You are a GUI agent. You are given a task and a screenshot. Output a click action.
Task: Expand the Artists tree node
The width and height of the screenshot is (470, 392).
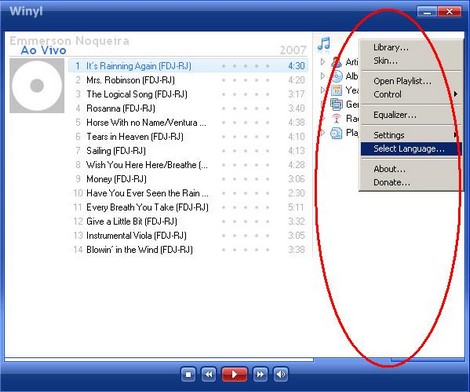tap(322, 62)
